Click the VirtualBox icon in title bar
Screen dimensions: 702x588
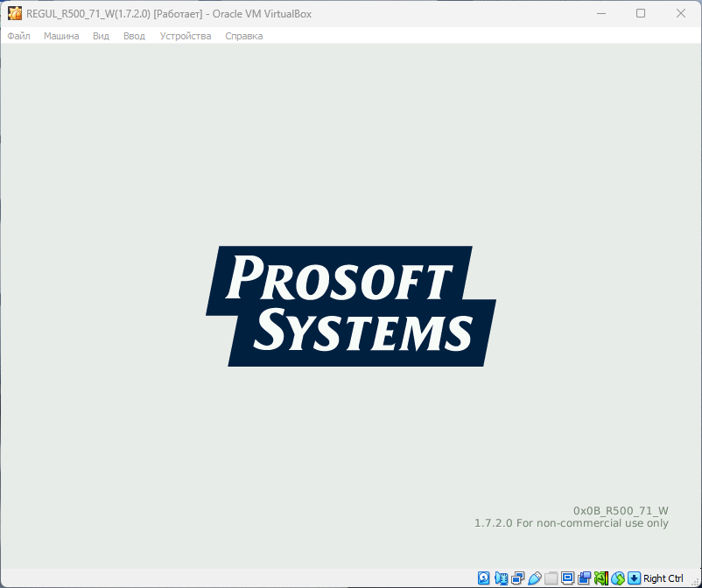pyautogui.click(x=15, y=13)
